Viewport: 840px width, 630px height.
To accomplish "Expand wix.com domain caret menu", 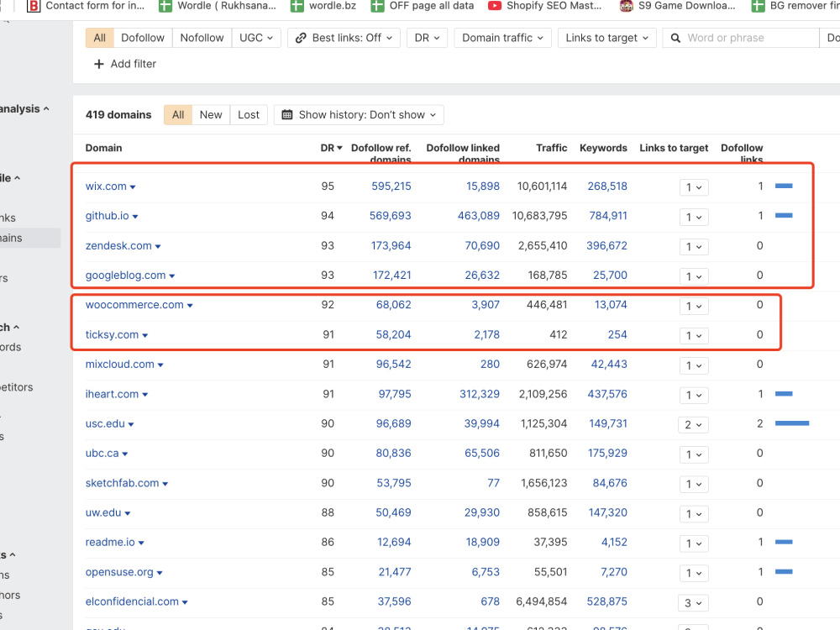I will [x=133, y=187].
